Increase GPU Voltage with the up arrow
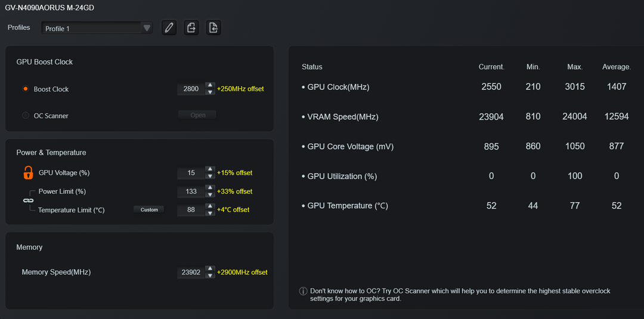The width and height of the screenshot is (644, 319). point(210,169)
